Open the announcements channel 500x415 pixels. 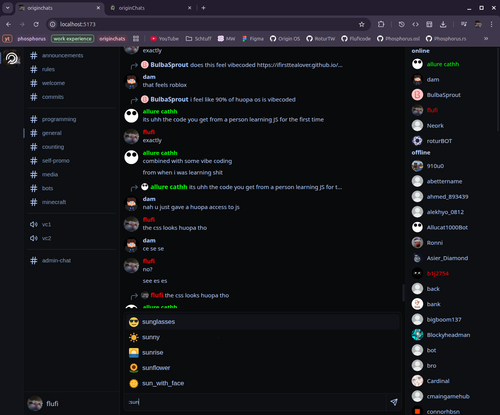coord(71,55)
